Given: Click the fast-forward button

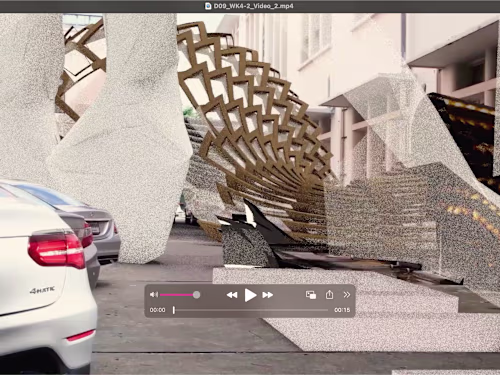Looking at the screenshot, I should (x=268, y=295).
